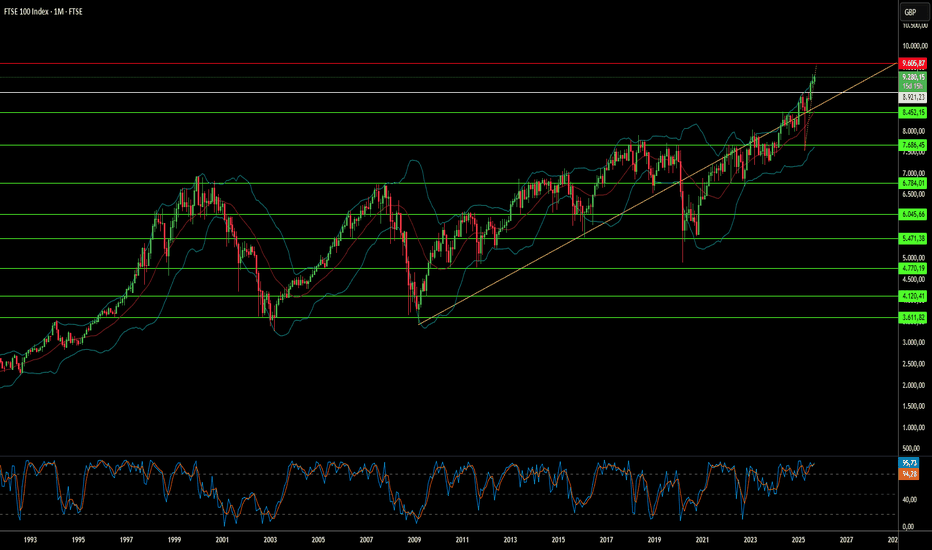Click the 6.784,01 horizontal line label

pos(913,183)
